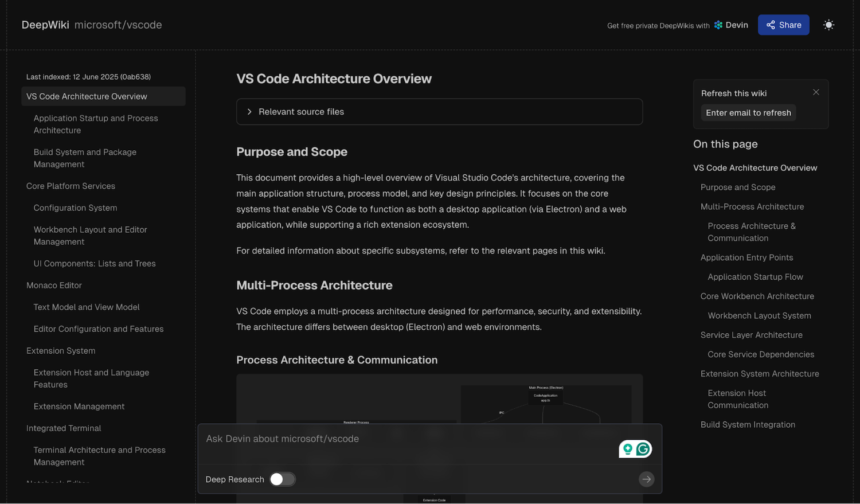The height and width of the screenshot is (504, 860).
Task: Jump to Application Startup Flow section link
Action: pyautogui.click(x=756, y=277)
